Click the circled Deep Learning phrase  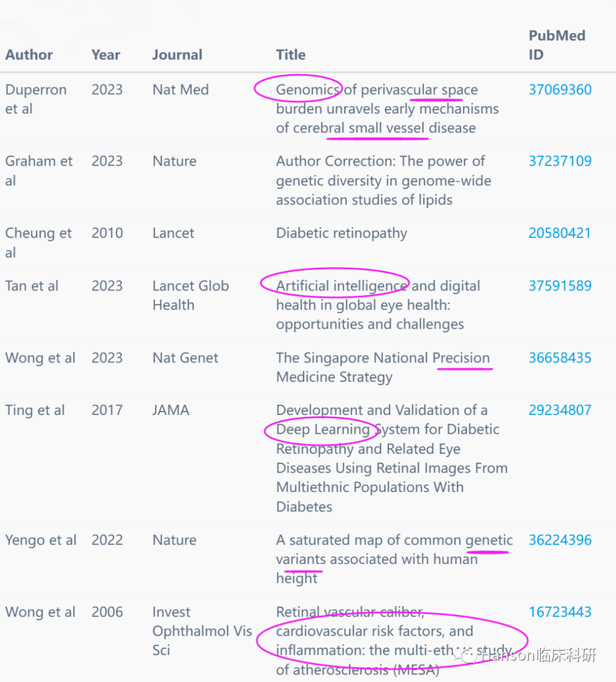click(x=323, y=429)
